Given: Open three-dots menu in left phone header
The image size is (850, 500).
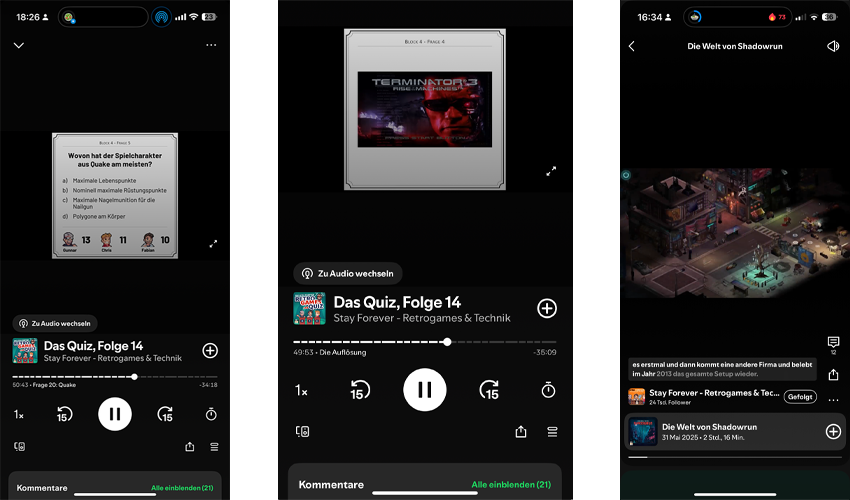Looking at the screenshot, I should coord(211,45).
